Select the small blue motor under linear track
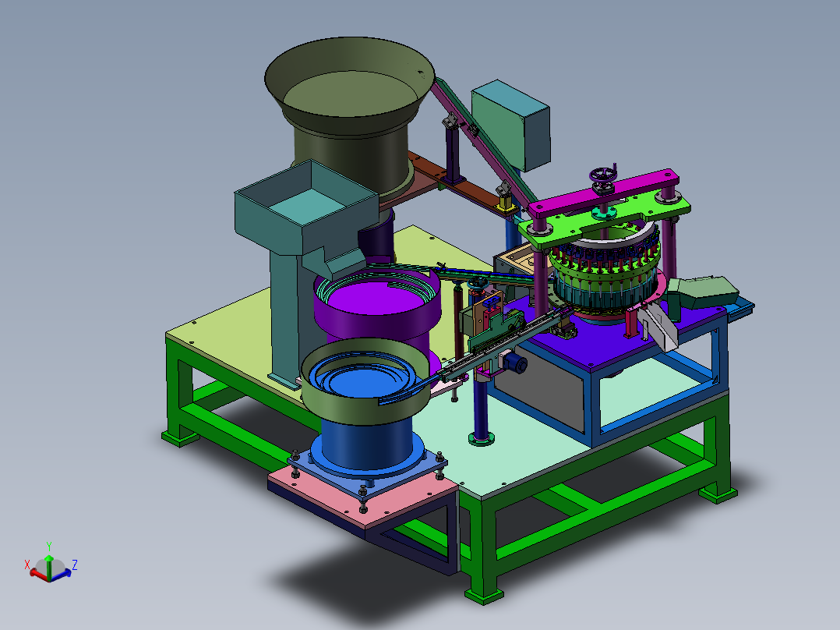 (517, 363)
